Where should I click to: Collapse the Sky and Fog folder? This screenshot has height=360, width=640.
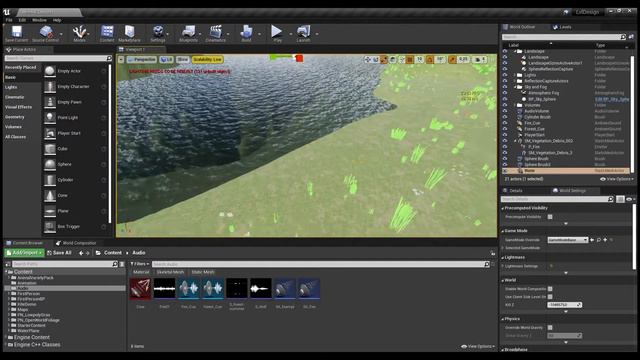(x=515, y=87)
